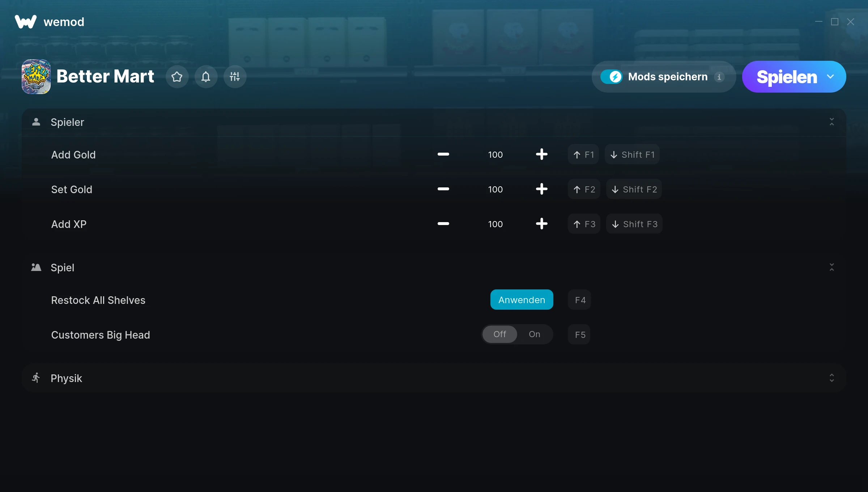Increase Add XP value with plus
868x492 pixels.
pos(541,224)
